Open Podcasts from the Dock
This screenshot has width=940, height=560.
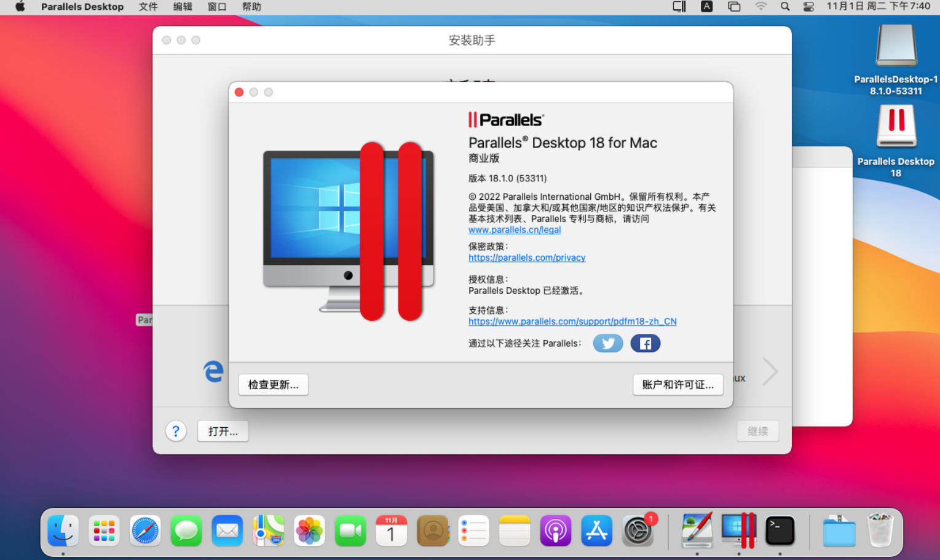(556, 530)
